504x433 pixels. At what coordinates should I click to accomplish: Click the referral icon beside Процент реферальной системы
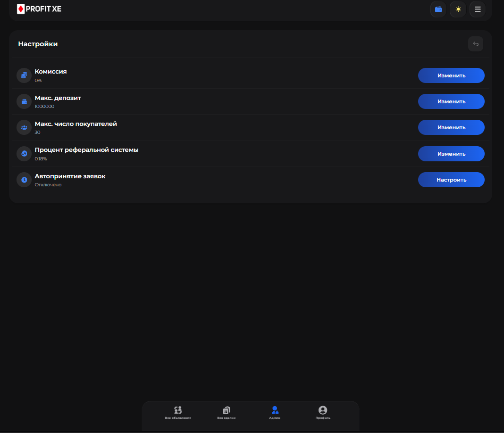(24, 154)
